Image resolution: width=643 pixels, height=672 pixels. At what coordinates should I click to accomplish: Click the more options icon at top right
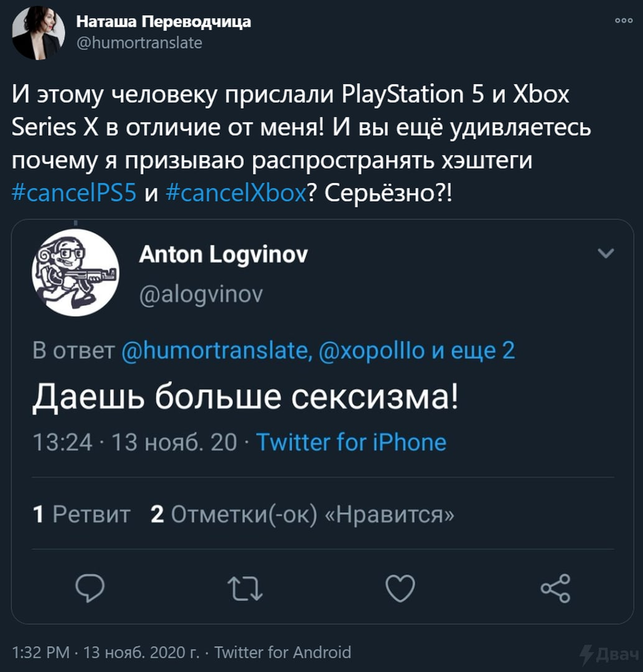(x=623, y=20)
